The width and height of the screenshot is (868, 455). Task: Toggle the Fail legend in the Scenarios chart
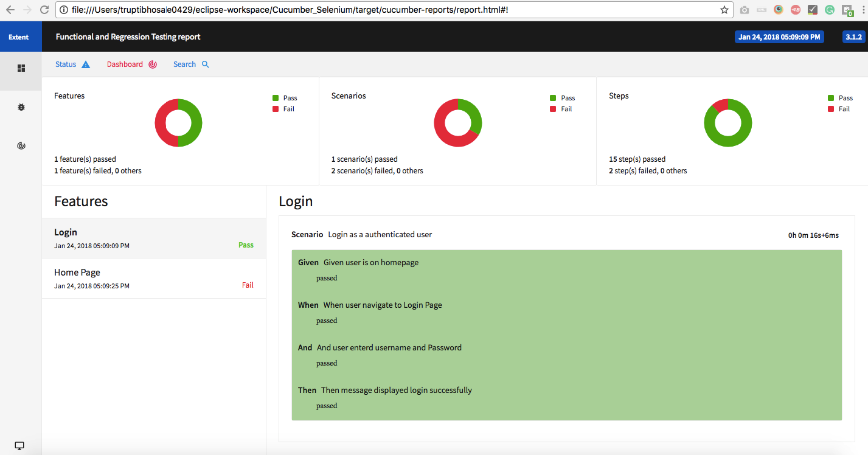561,109
